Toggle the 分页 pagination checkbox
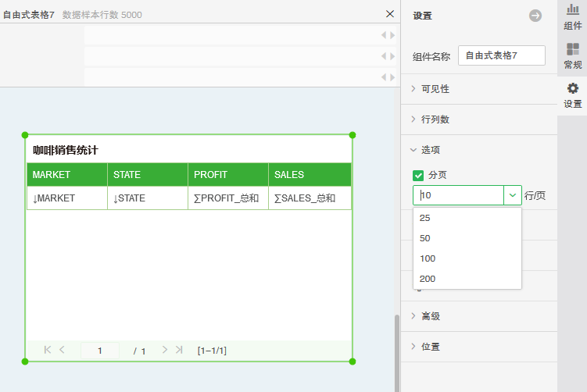Image resolution: width=587 pixels, height=392 pixels. pyautogui.click(x=418, y=175)
